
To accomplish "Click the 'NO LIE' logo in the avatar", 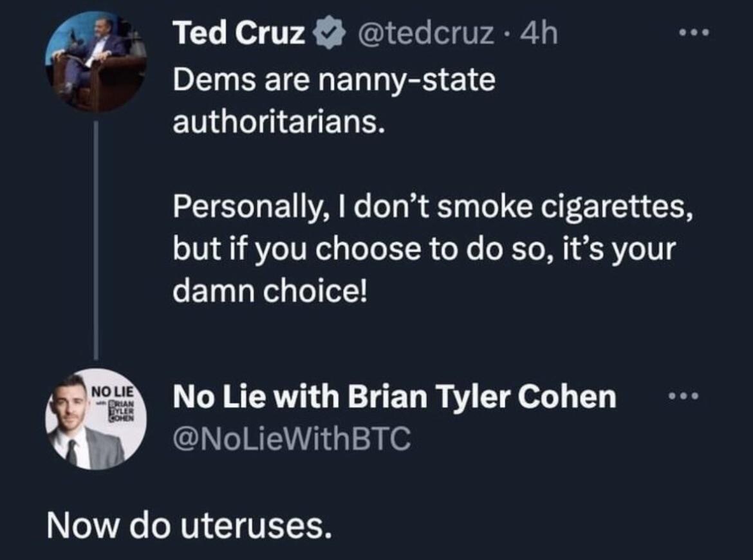I will tap(111, 391).
